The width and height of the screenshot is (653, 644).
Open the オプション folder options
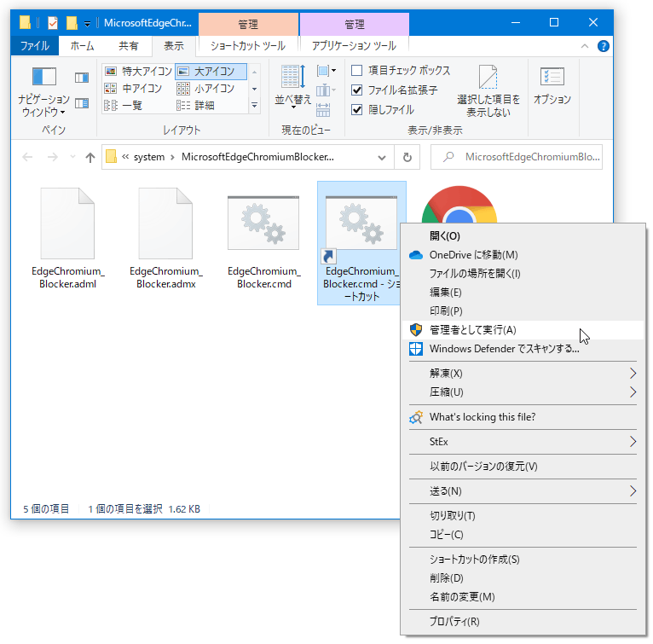click(x=552, y=86)
